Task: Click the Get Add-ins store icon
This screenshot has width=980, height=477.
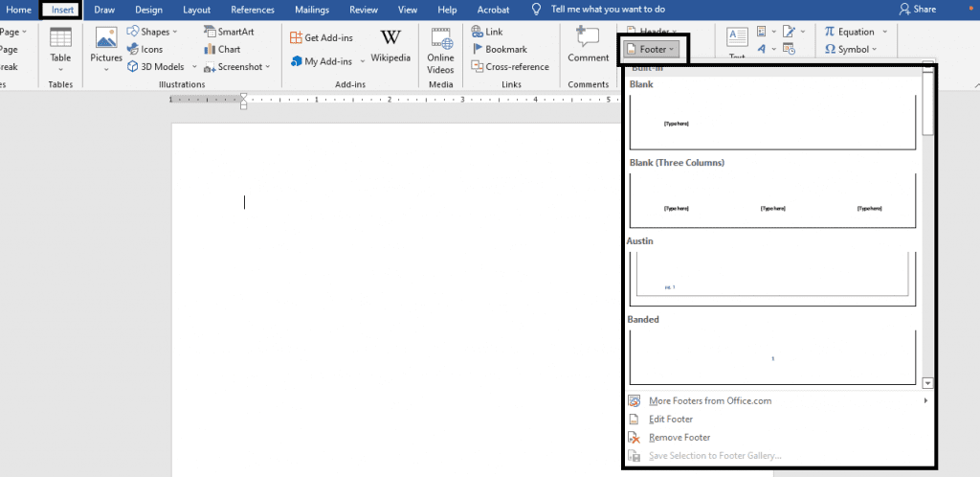Action: click(296, 37)
